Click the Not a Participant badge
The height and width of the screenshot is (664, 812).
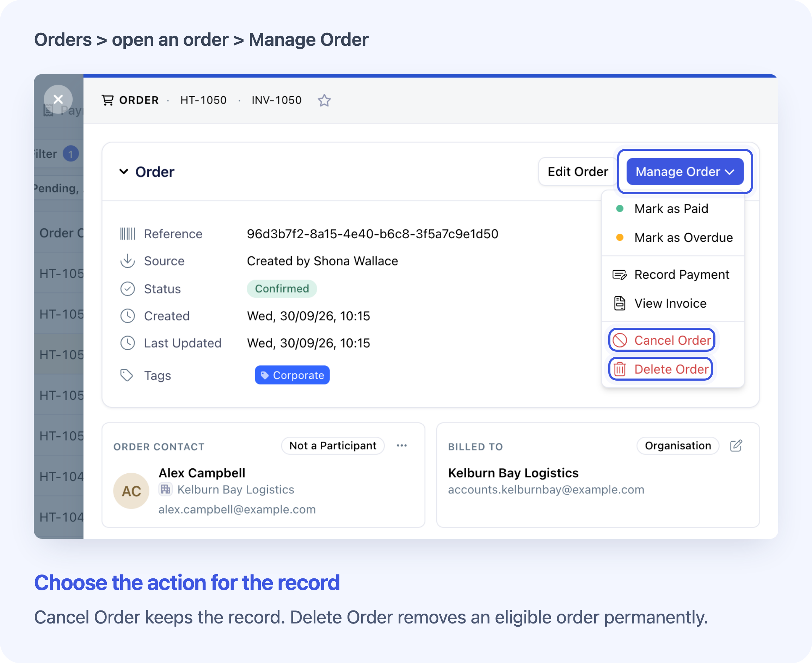click(x=333, y=445)
